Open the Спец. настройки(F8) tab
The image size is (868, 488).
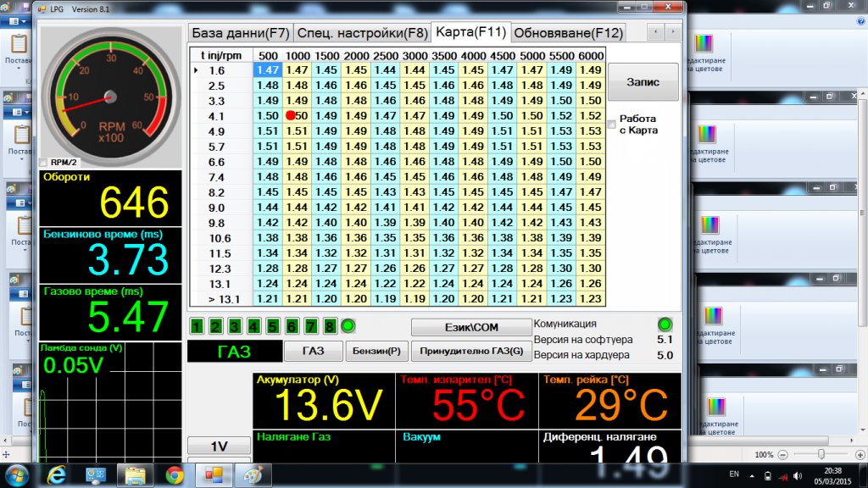(362, 33)
